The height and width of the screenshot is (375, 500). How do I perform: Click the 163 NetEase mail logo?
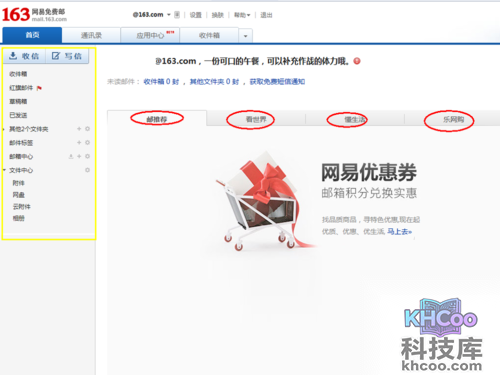tap(34, 15)
